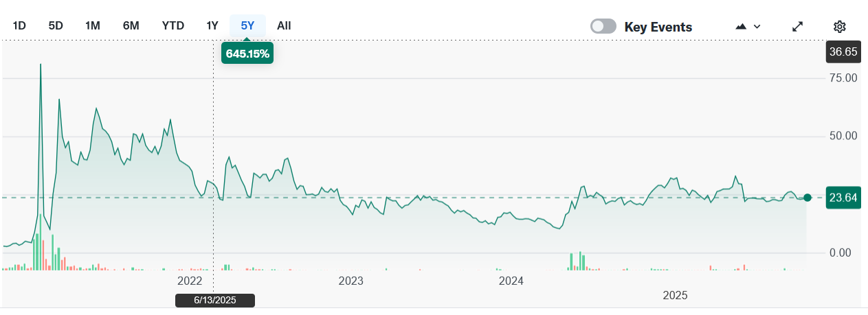
Task: Switch to 6M range
Action: point(131,25)
